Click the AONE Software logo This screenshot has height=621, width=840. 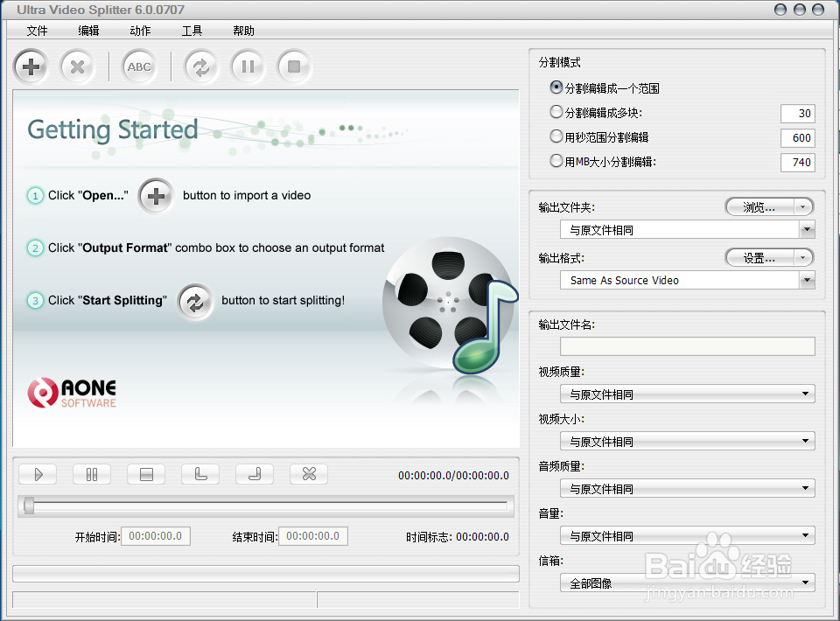click(x=72, y=394)
